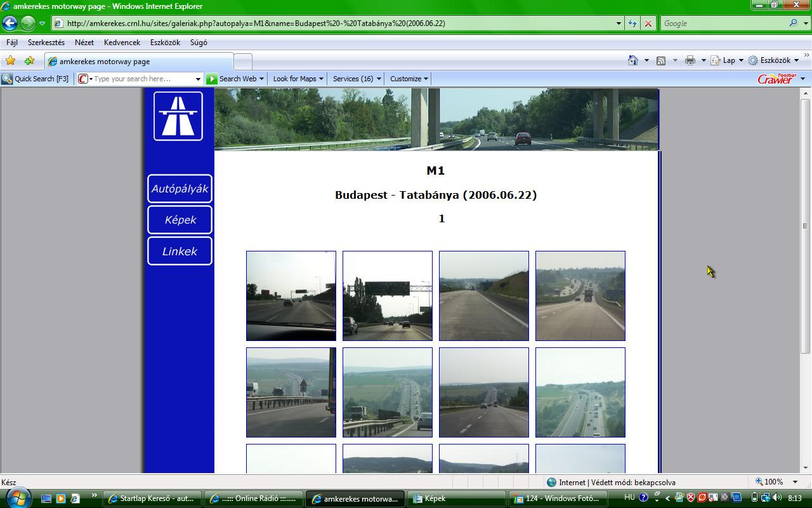Open the Képek navigation link
This screenshot has height=508, width=812.
(180, 220)
